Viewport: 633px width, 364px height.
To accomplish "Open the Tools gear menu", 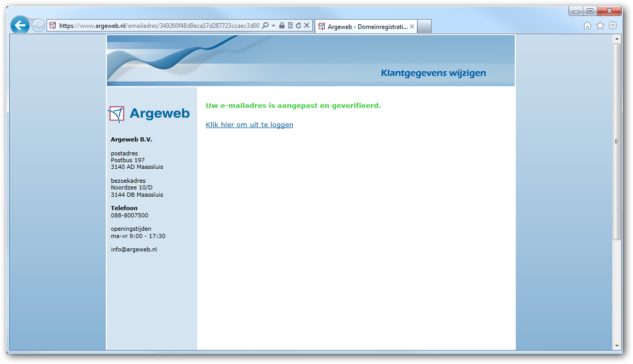I will (613, 25).
